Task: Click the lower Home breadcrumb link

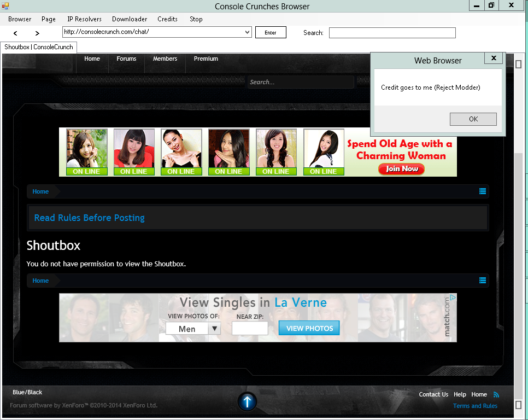Action: pyautogui.click(x=40, y=281)
